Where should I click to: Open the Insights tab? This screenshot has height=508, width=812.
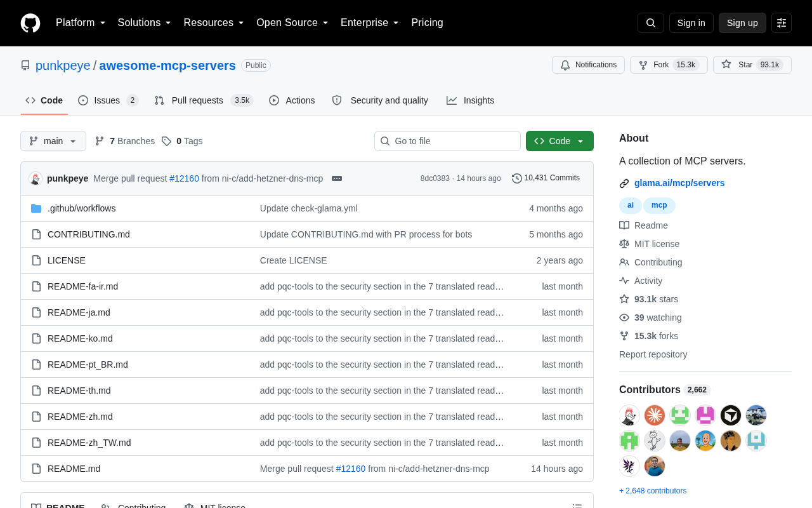[x=470, y=100]
